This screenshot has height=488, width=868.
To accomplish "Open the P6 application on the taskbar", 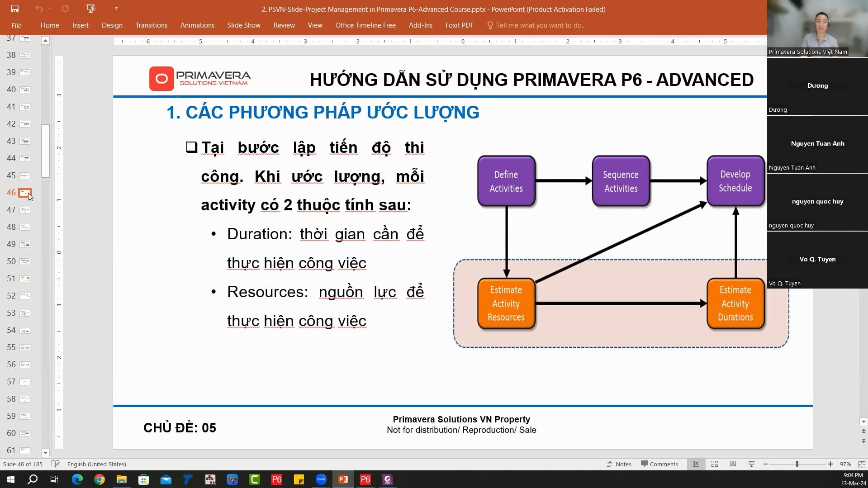I will coord(276,479).
